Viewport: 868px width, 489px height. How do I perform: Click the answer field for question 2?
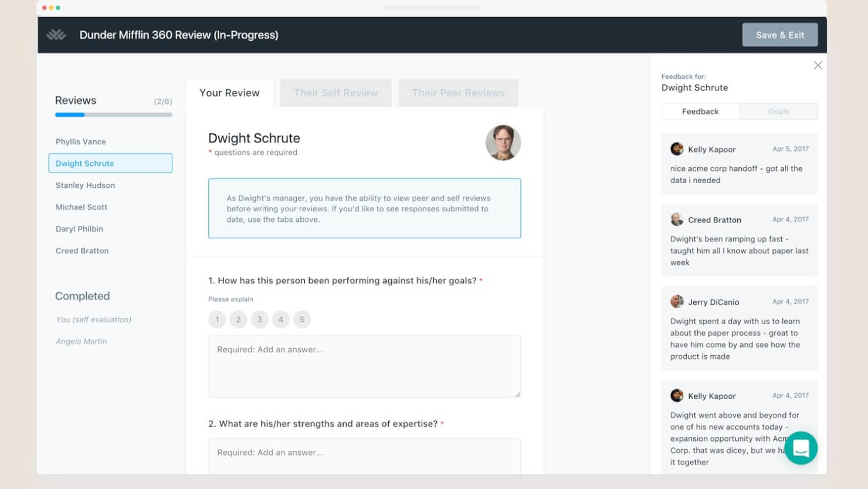point(364,456)
